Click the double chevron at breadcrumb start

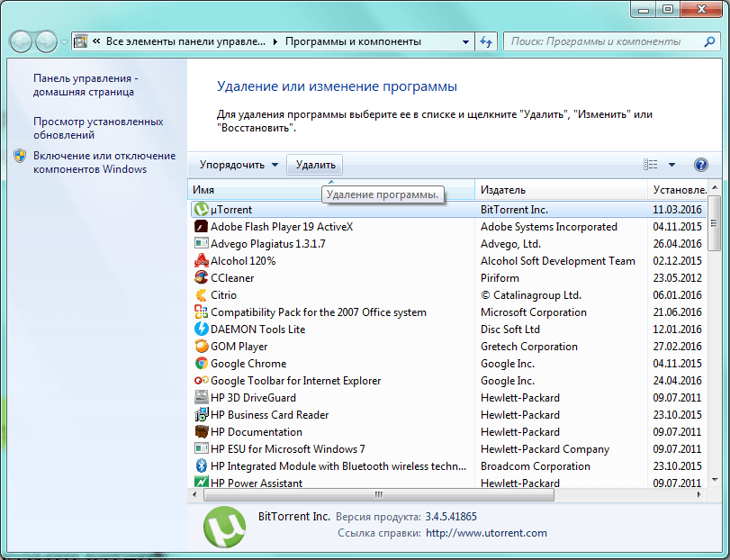pos(96,41)
